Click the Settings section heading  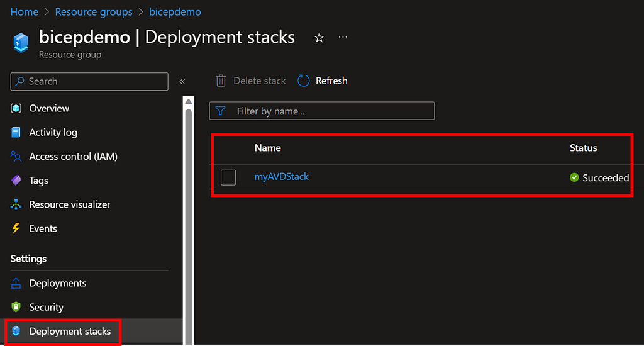point(28,259)
